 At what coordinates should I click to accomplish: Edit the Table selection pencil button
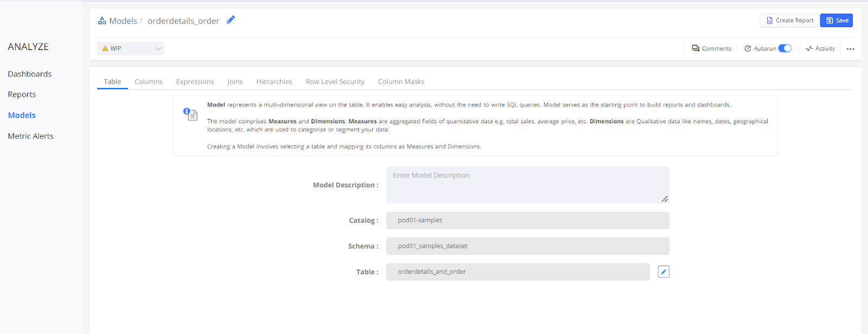coord(663,272)
